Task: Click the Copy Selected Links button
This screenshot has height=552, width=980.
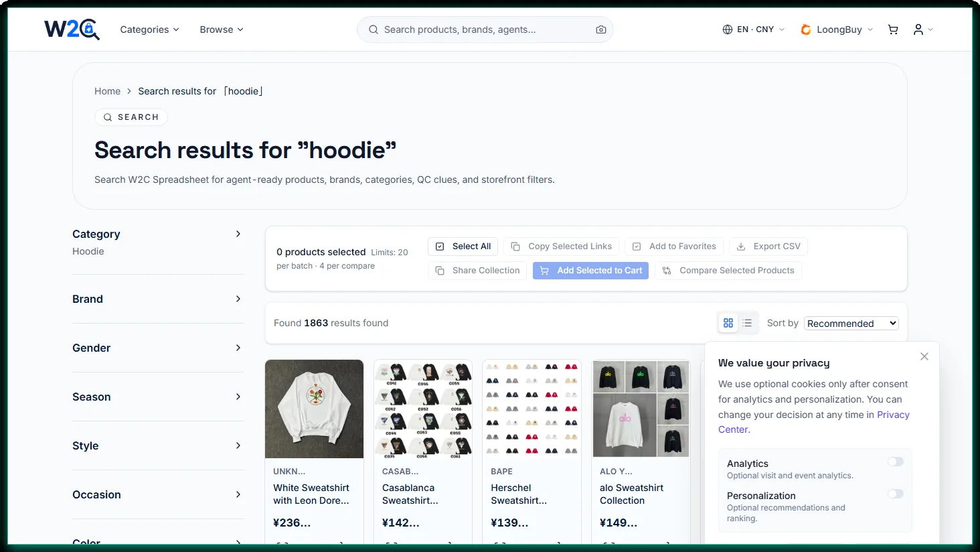Action: coord(562,247)
